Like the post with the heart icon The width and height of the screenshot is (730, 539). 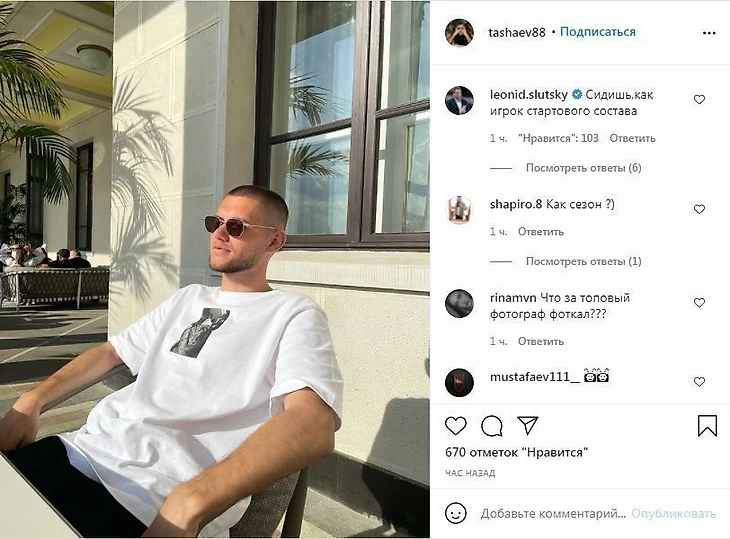pyautogui.click(x=455, y=426)
